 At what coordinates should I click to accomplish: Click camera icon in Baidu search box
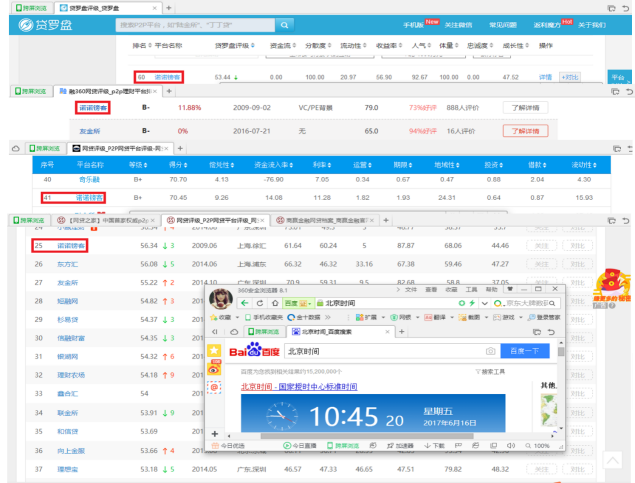(490, 351)
